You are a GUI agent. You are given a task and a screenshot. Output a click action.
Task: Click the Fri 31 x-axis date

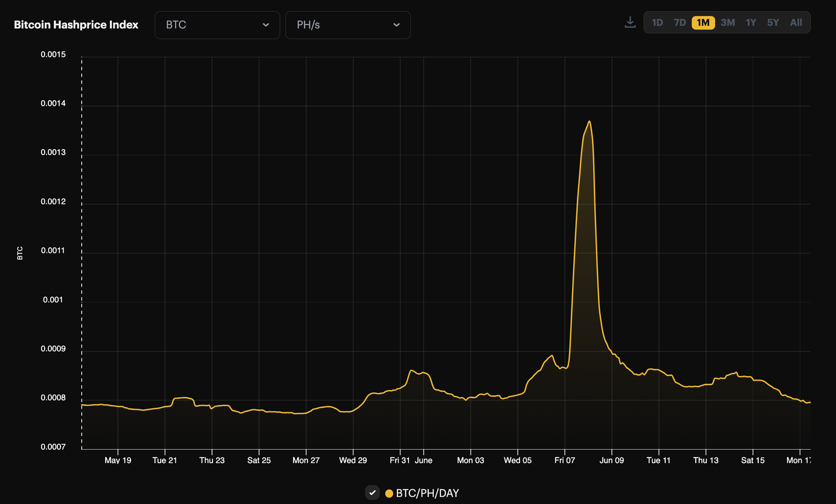click(400, 461)
